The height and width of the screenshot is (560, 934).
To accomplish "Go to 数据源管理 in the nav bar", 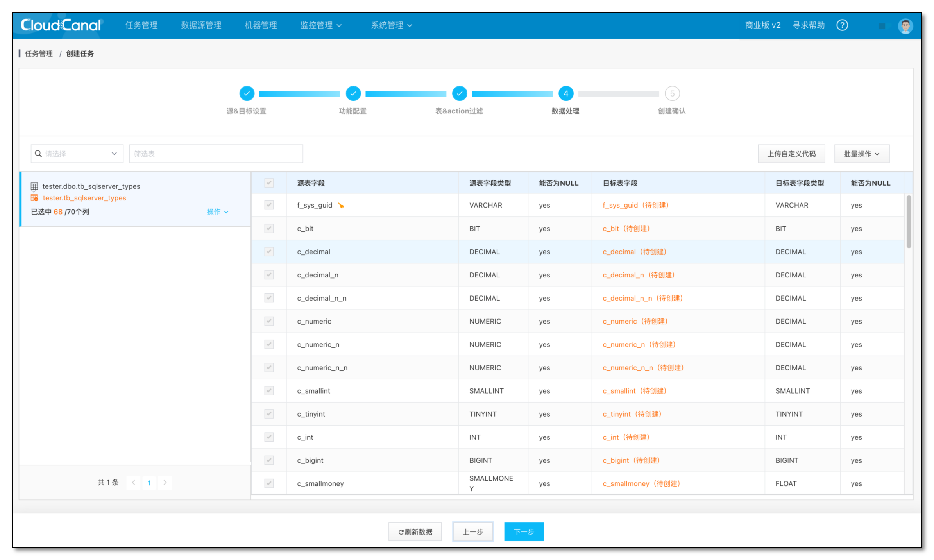I will coord(201,25).
